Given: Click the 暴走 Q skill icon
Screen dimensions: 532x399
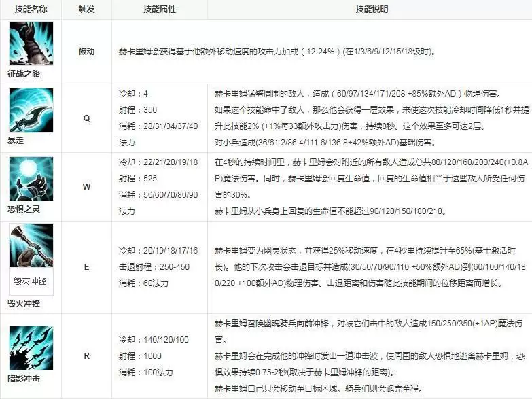Looking at the screenshot, I should pos(31,110).
